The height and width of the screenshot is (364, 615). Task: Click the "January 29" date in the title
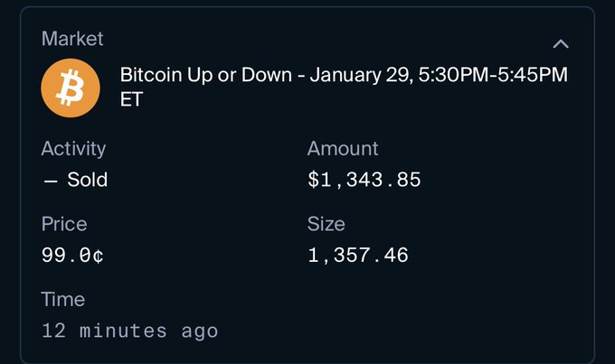pyautogui.click(x=358, y=74)
